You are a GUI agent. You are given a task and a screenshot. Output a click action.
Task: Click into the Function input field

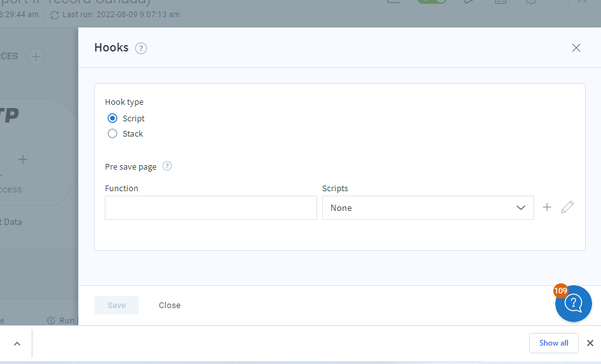(211, 208)
